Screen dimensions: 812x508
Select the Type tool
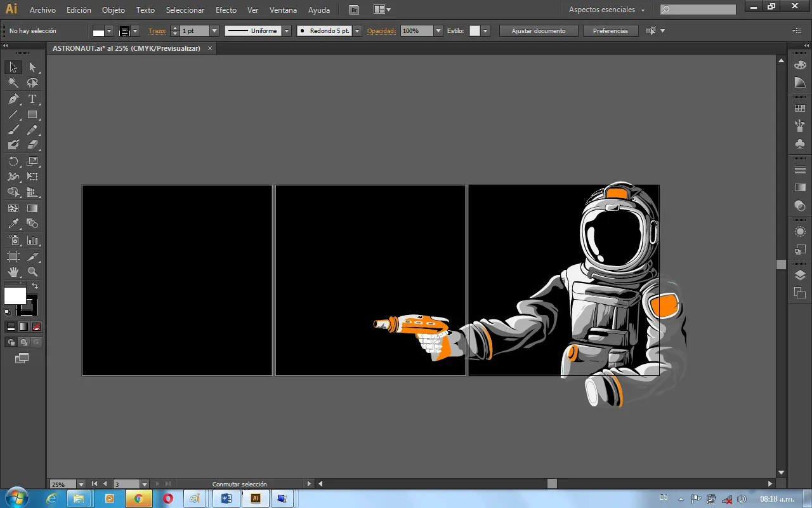pyautogui.click(x=32, y=99)
